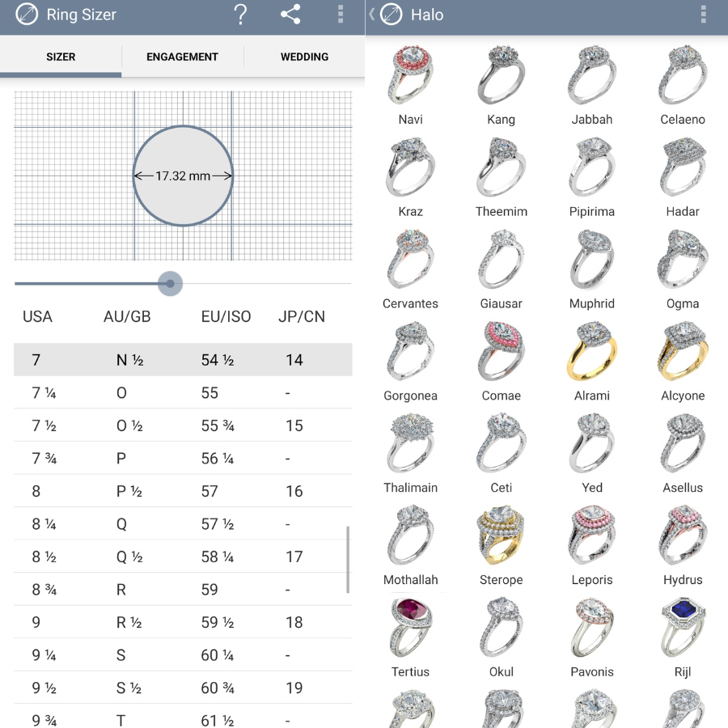
Task: Open the Cervantes halo ring
Action: [410, 269]
